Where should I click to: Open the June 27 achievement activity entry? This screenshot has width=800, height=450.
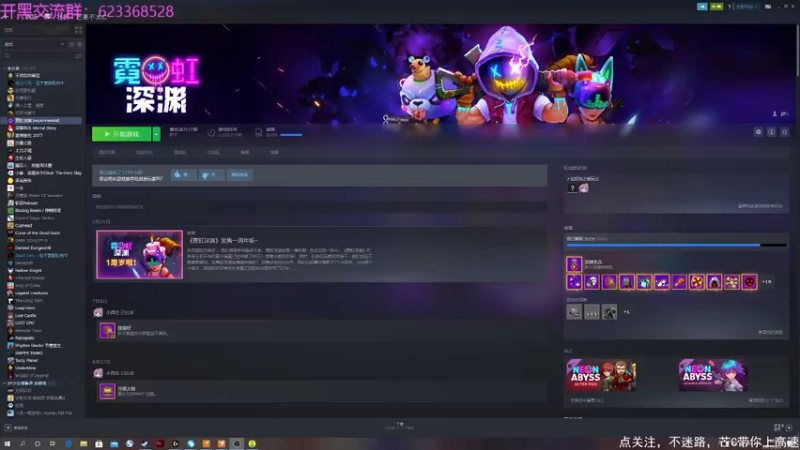(x=322, y=391)
